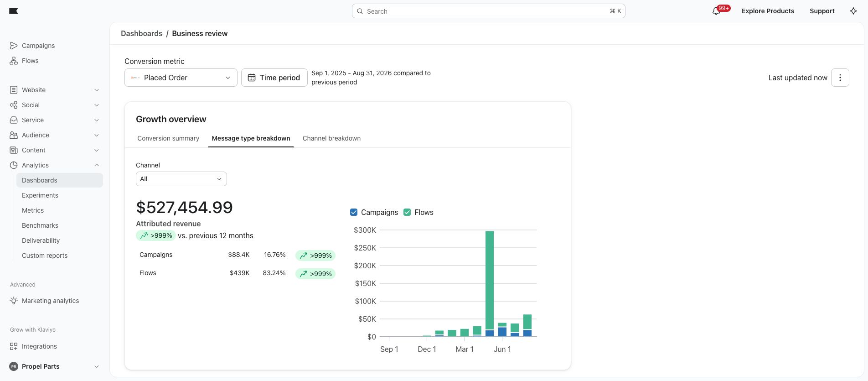Click the $527,454.99 attributed revenue total
This screenshot has width=868, height=381.
click(x=184, y=208)
